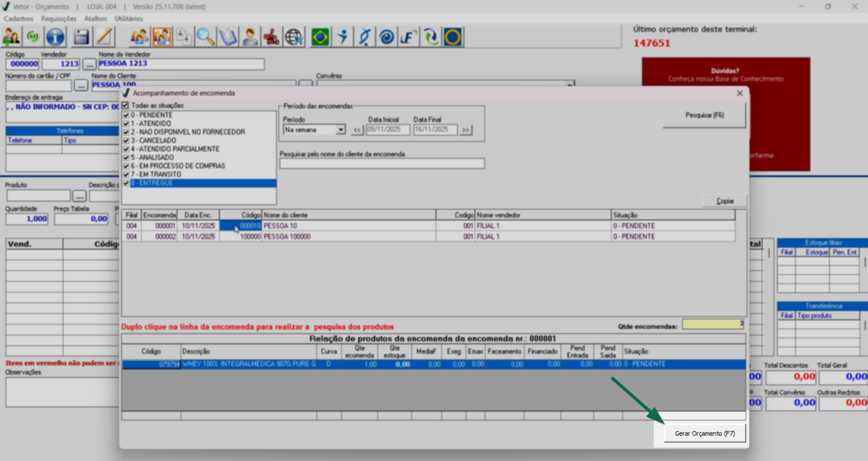Screen dimensions: 868x461
Task: Open the globe shopping cart icon
Action: click(x=294, y=37)
